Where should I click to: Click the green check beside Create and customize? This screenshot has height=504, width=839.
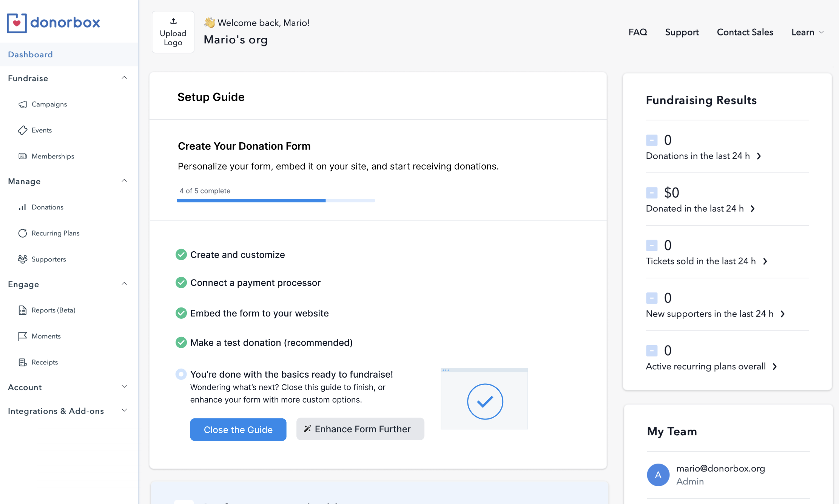click(x=181, y=255)
